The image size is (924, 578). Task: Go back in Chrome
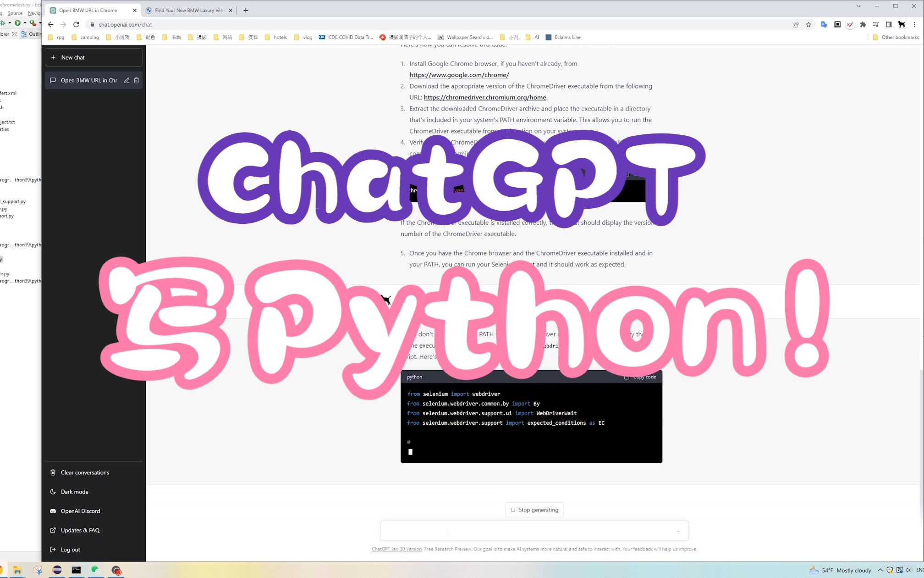pos(50,24)
